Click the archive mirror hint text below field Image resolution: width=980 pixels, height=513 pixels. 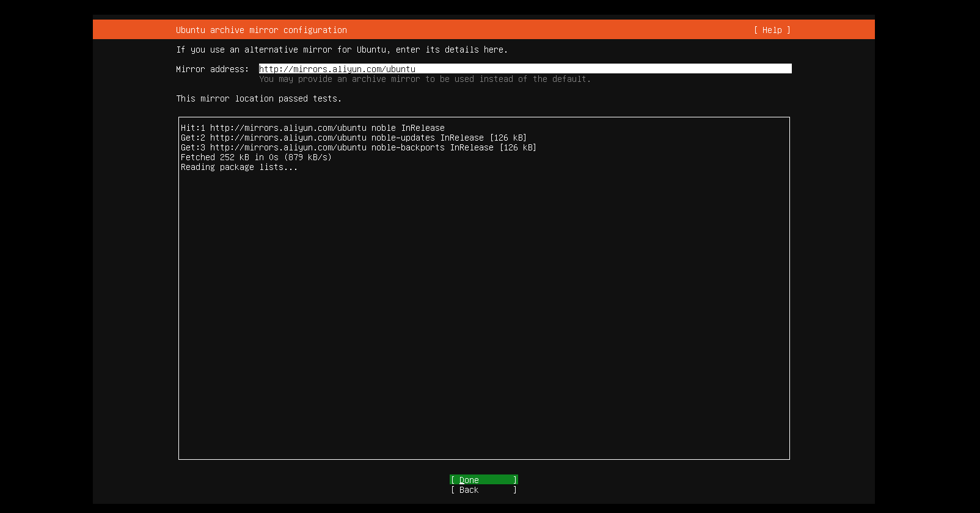click(425, 79)
